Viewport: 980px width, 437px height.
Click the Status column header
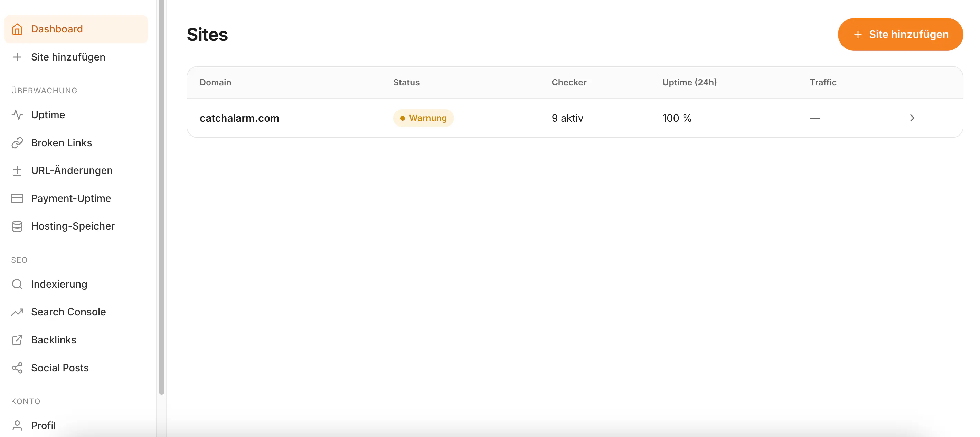406,82
